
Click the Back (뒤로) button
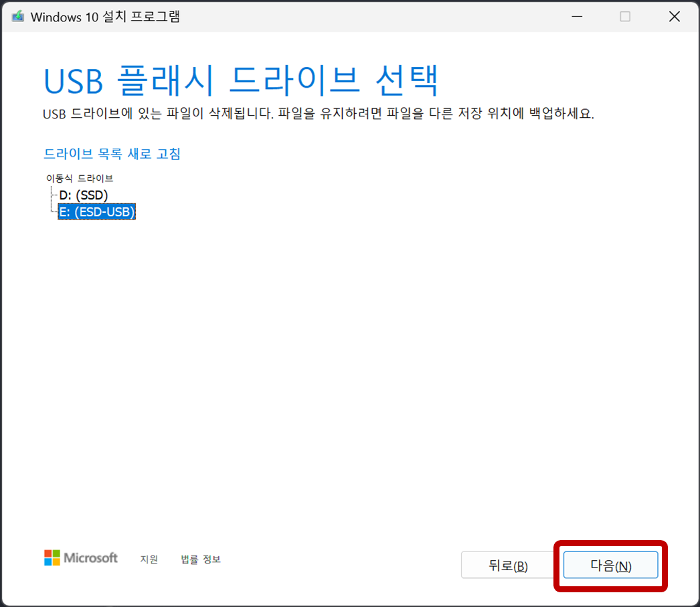click(508, 565)
